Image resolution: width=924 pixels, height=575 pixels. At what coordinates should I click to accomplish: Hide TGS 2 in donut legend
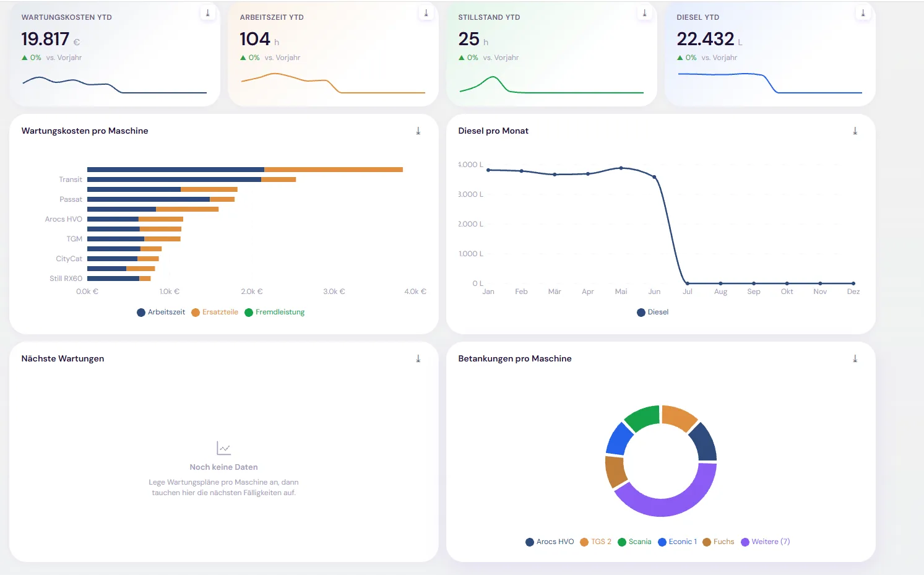595,542
